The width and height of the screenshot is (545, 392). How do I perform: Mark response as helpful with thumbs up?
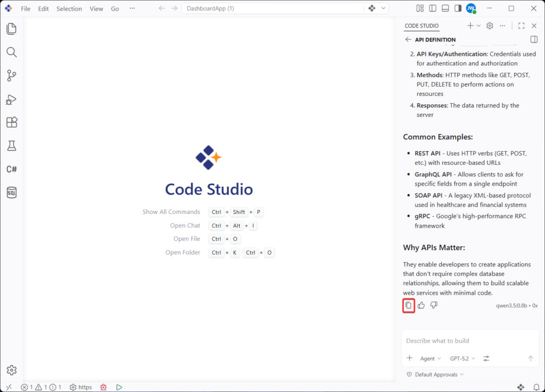[x=422, y=305]
